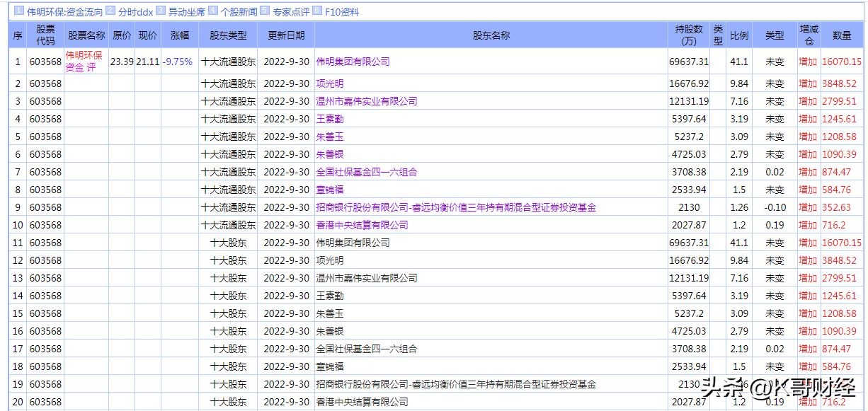Screen dimensions: 868x411
Task: Select the original price 23.39 cell
Action: click(122, 62)
